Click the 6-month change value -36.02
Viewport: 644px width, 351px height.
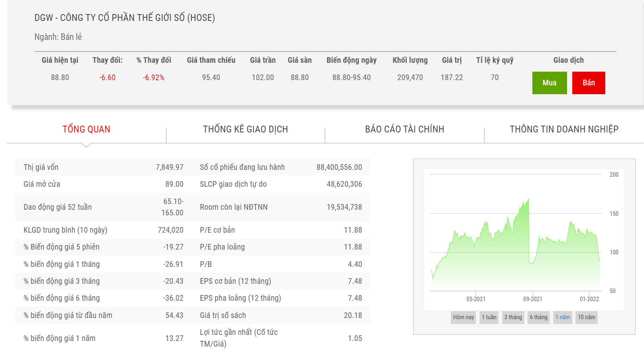[x=173, y=298]
